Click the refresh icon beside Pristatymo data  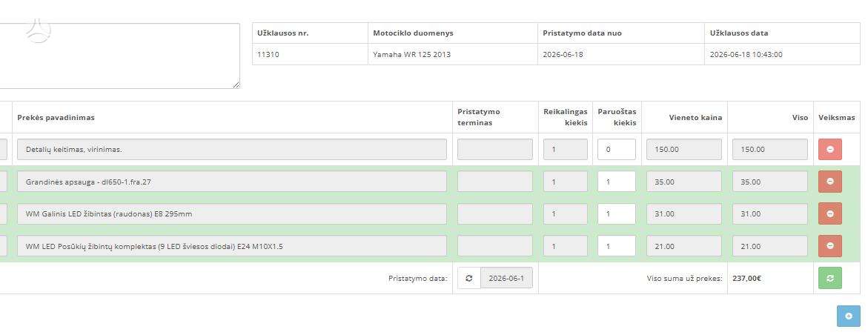pyautogui.click(x=469, y=278)
